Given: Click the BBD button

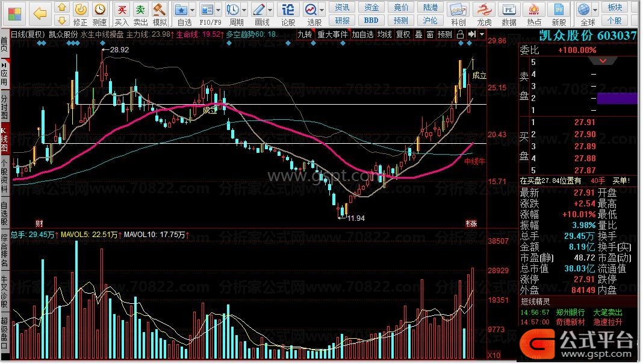Looking at the screenshot, I should [x=371, y=20].
